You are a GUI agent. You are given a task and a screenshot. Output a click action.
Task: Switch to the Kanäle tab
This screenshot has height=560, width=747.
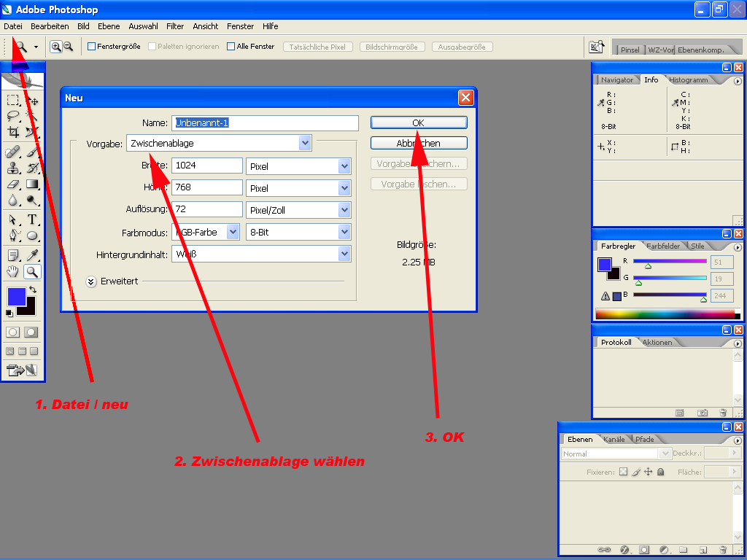coord(614,439)
